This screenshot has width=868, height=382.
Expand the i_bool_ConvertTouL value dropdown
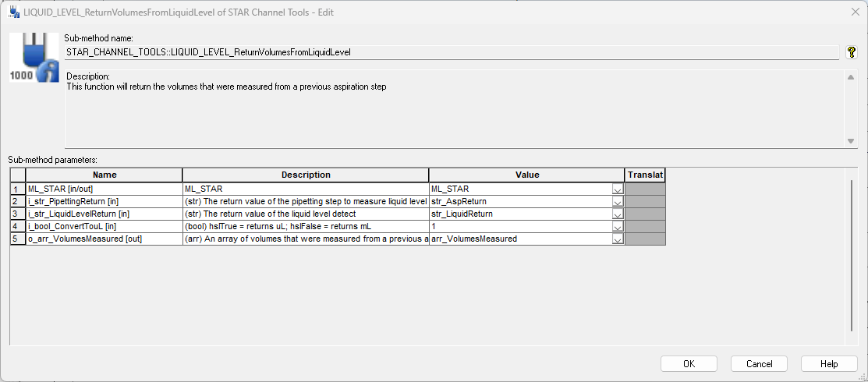pos(617,226)
